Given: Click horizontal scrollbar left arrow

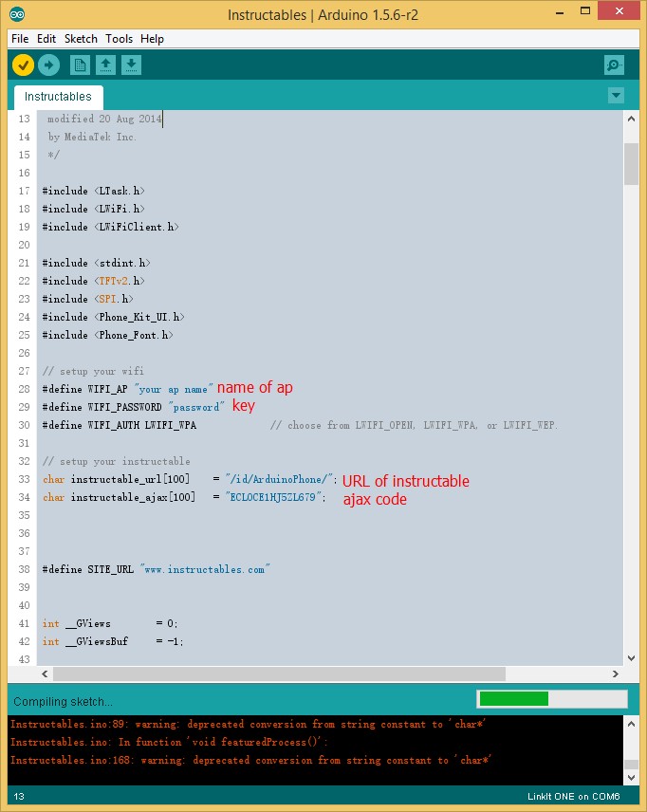Looking at the screenshot, I should (x=45, y=674).
